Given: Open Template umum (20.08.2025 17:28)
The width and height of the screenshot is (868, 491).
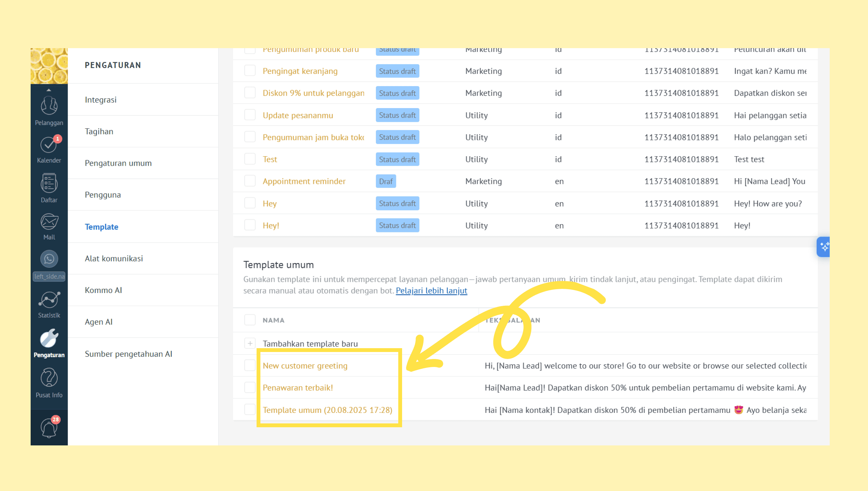Looking at the screenshot, I should pos(327,410).
